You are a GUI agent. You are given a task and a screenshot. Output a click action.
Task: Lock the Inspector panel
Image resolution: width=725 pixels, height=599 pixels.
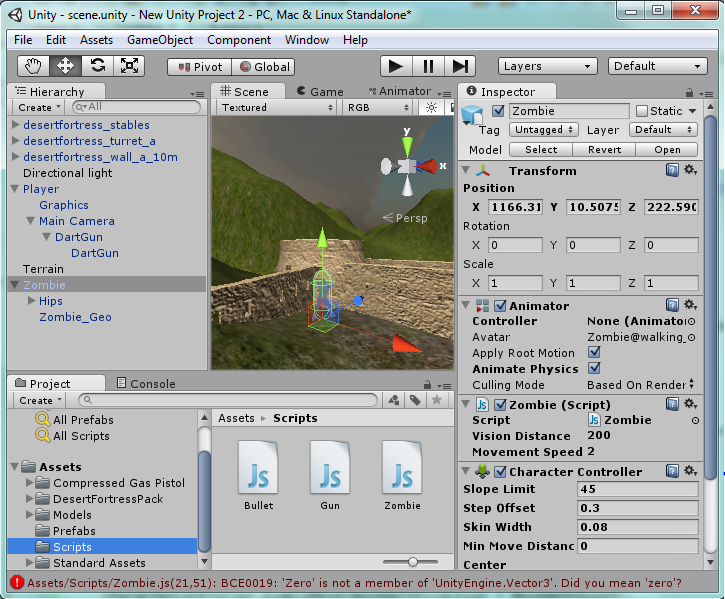click(x=689, y=93)
